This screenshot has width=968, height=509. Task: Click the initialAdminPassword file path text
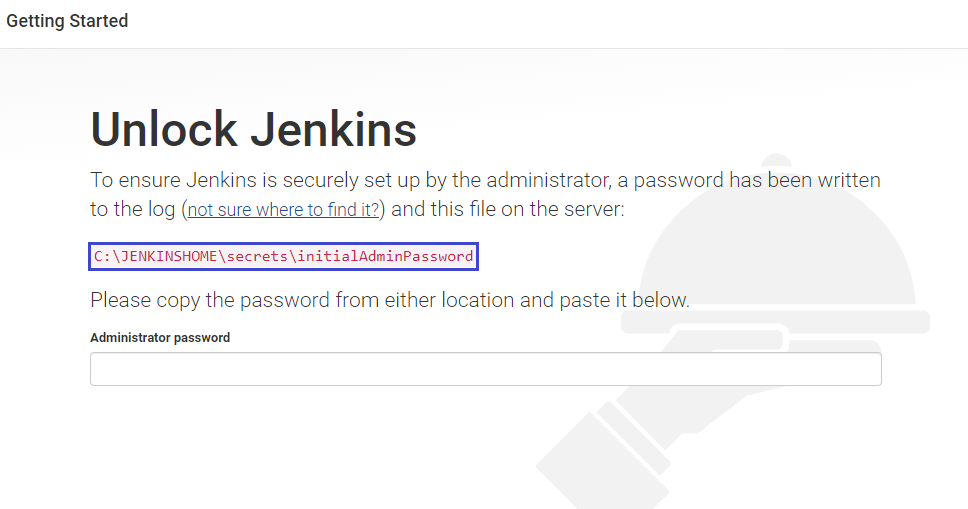[283, 256]
